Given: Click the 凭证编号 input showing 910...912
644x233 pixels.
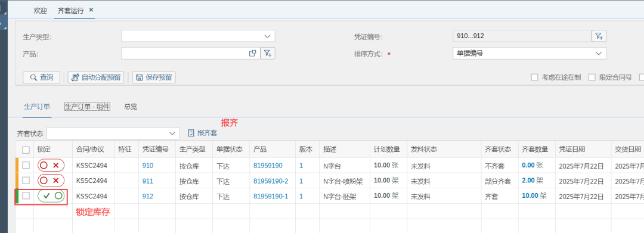Looking at the screenshot, I should 522,36.
